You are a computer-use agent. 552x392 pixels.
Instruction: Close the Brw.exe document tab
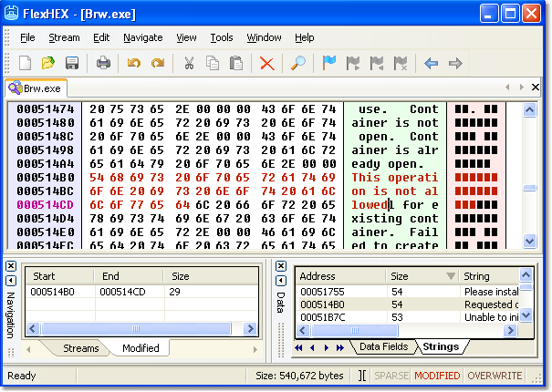pyautogui.click(x=535, y=87)
